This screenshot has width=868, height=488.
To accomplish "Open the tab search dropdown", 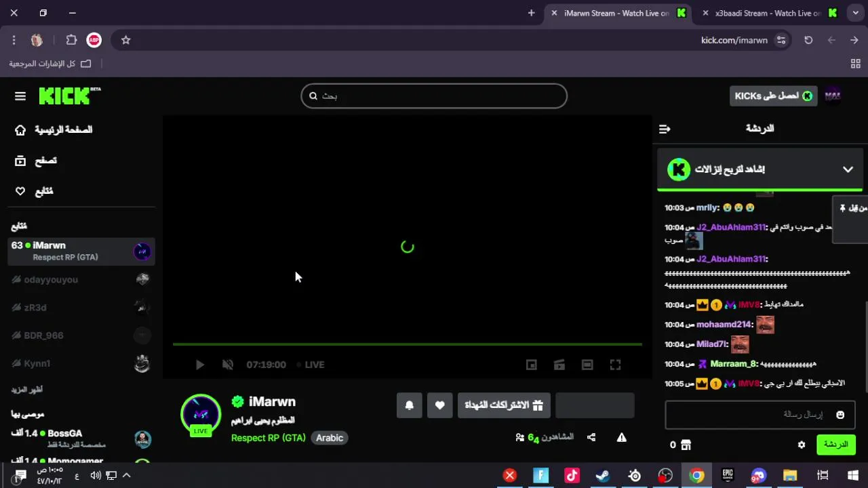I will (x=856, y=13).
